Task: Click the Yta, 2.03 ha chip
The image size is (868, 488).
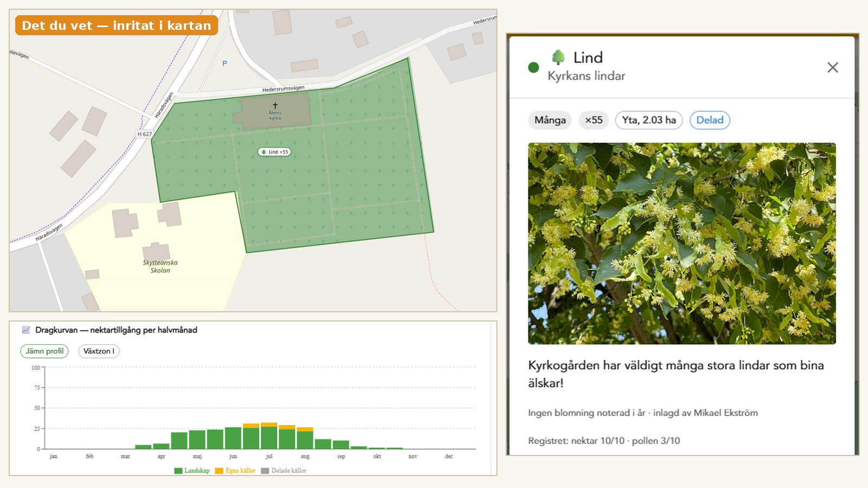Action: pos(649,120)
